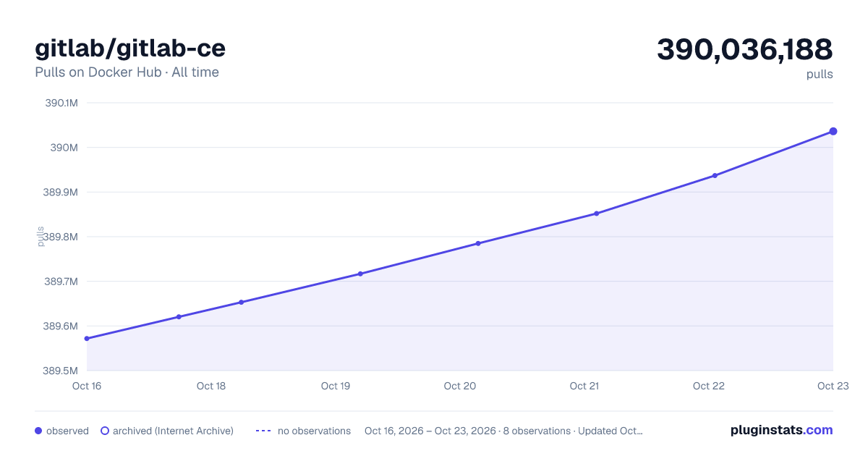This screenshot has width=868, height=456.
Task: Click the 389.7M y-axis label
Action: click(61, 282)
